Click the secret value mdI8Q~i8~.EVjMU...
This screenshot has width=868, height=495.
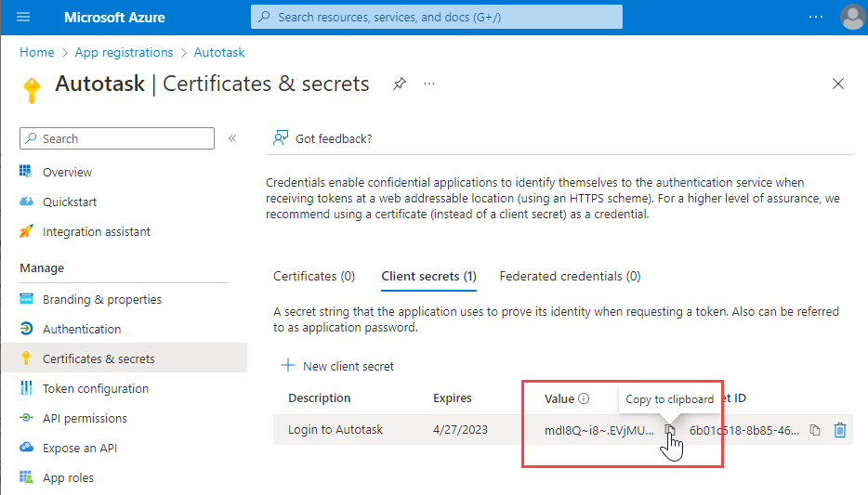(x=599, y=430)
